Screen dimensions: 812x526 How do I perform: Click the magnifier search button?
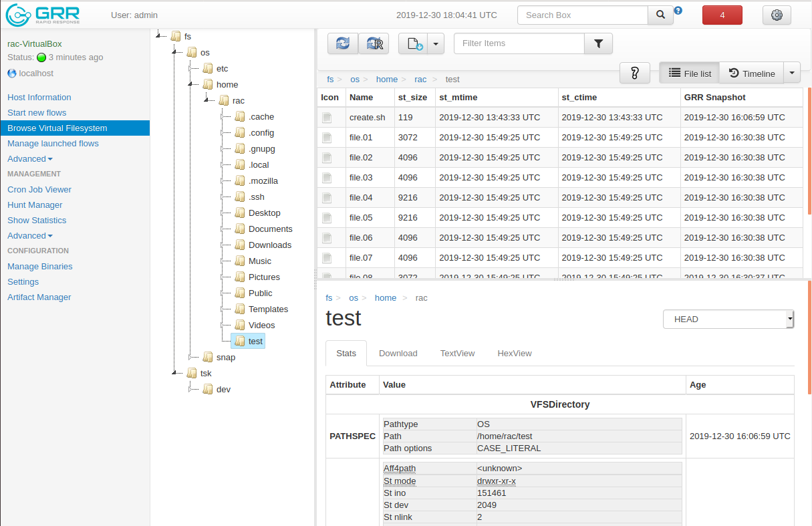coord(660,15)
